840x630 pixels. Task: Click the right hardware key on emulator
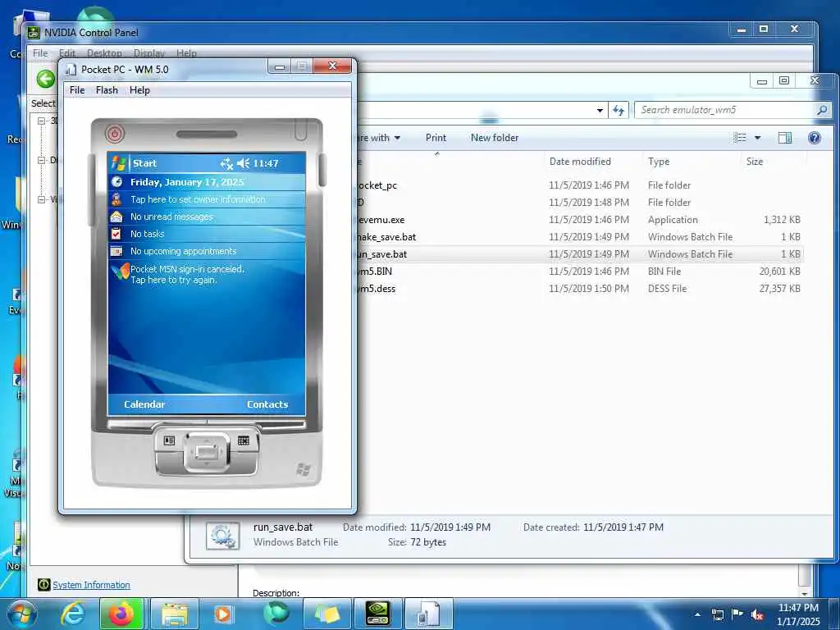click(x=243, y=441)
